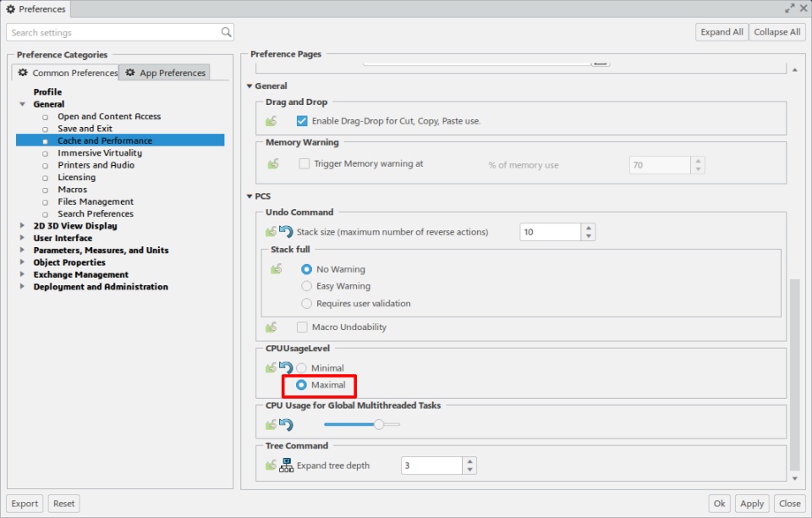The height and width of the screenshot is (518, 812).
Task: Click the maximize dialog arrows icon
Action: (789, 8)
